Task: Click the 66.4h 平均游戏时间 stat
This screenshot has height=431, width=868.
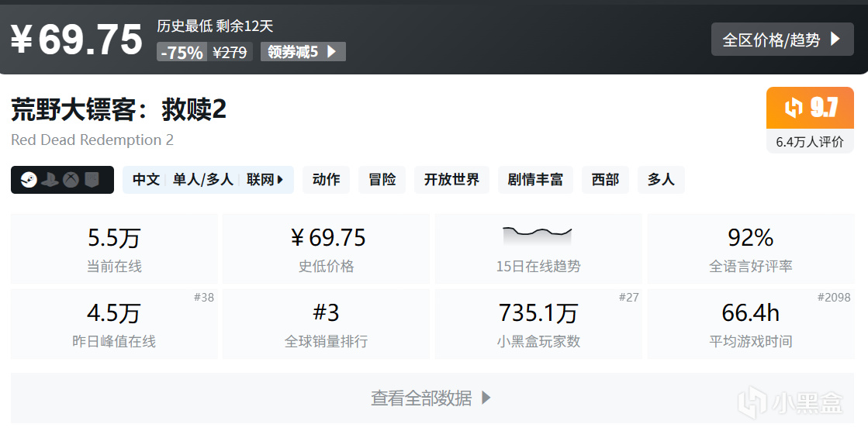Action: tap(751, 324)
